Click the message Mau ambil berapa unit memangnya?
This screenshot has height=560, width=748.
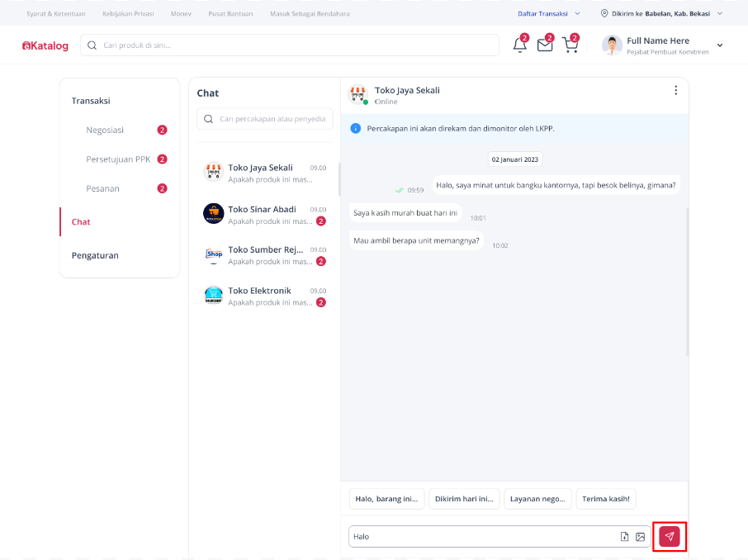click(x=416, y=240)
